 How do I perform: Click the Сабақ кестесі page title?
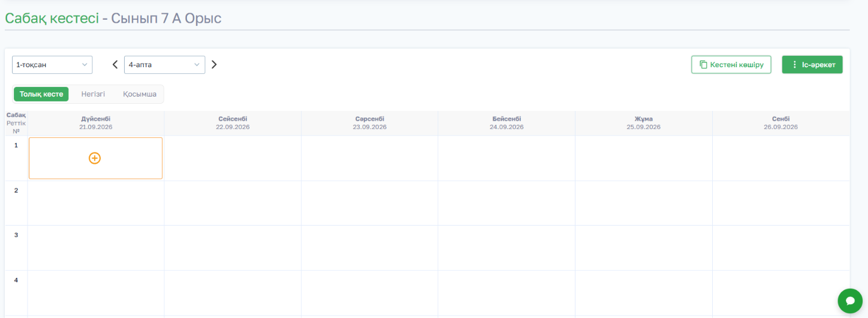pos(52,19)
